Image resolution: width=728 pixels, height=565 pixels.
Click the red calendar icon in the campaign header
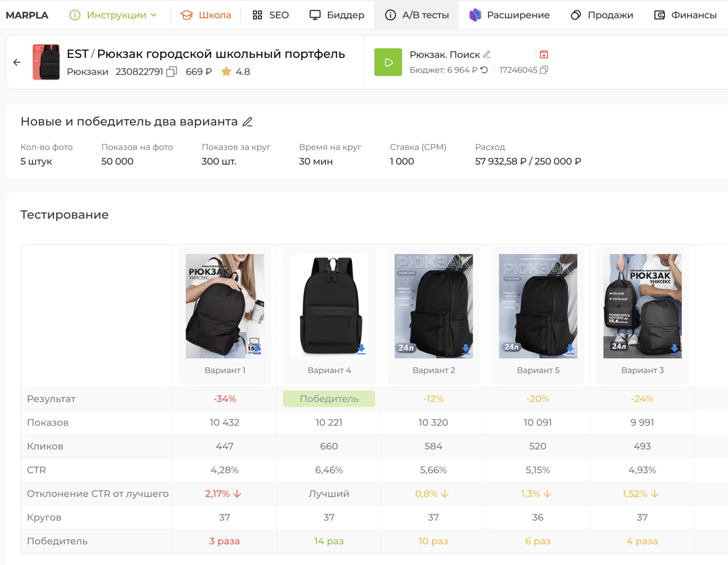[544, 55]
